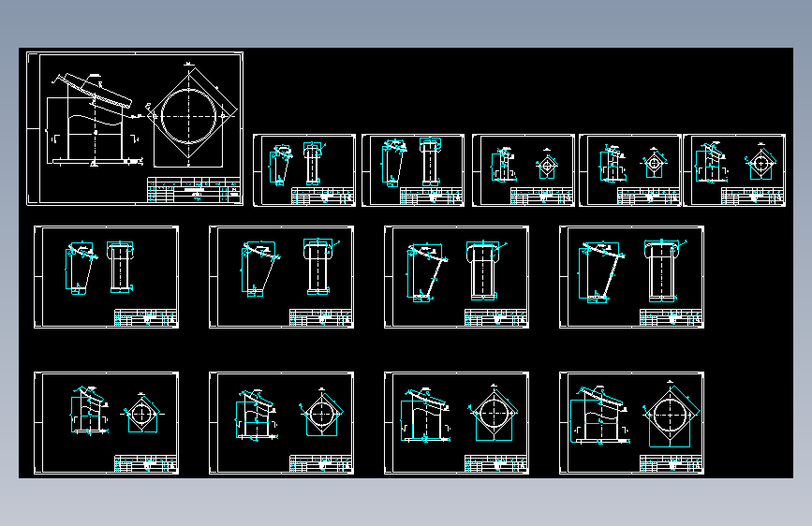Open the second small sheet in the top row
Image resolution: width=812 pixels, height=526 pixels.
(x=413, y=170)
